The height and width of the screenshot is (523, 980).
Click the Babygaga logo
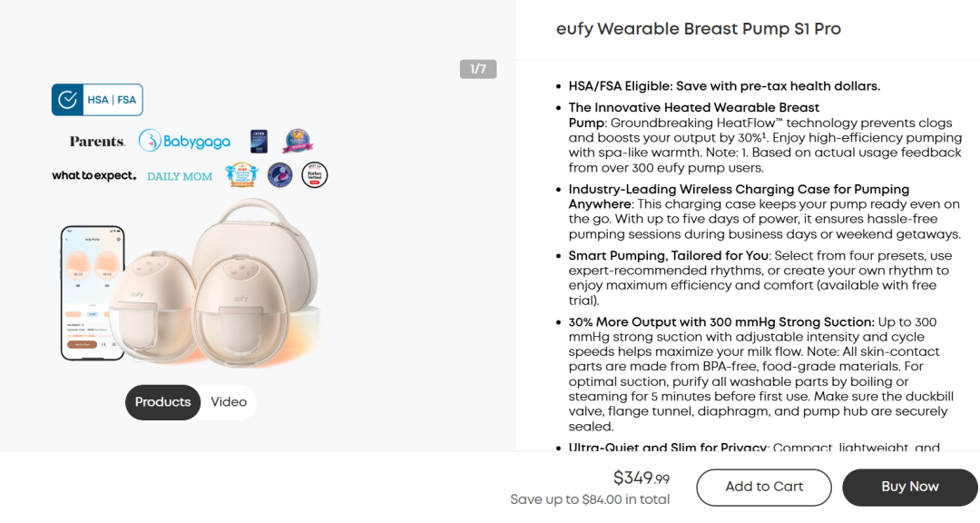pyautogui.click(x=184, y=141)
